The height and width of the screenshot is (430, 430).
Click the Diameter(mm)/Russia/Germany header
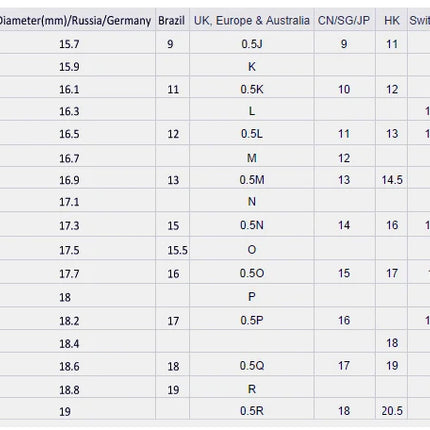point(75,21)
